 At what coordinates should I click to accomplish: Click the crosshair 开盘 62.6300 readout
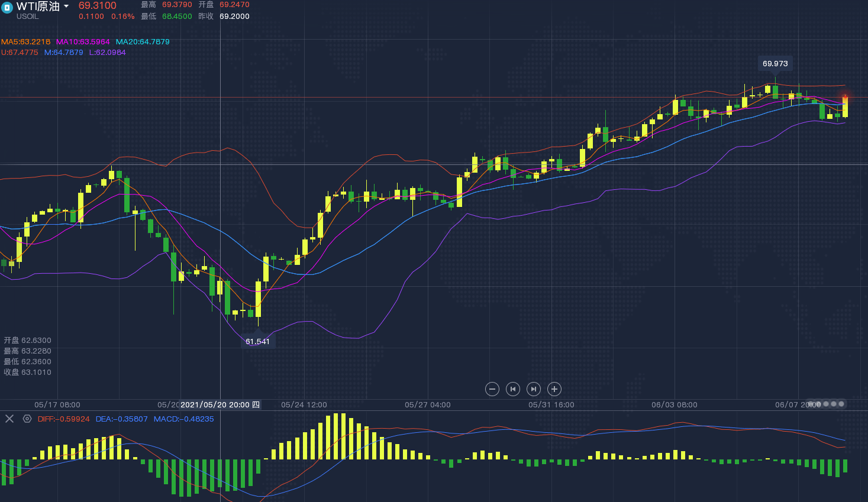pyautogui.click(x=28, y=341)
